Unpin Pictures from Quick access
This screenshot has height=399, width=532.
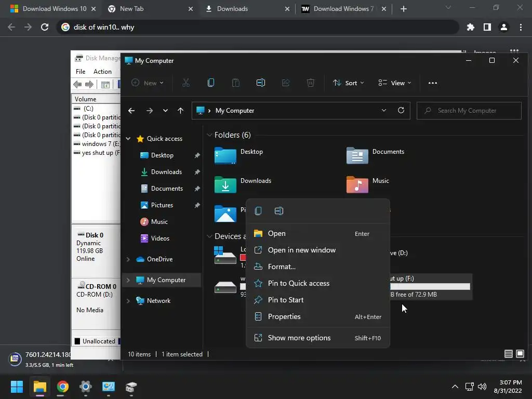[x=197, y=205]
